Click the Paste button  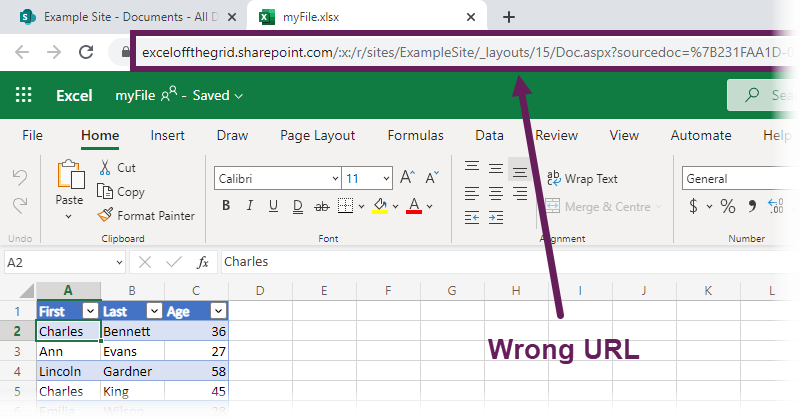click(69, 189)
